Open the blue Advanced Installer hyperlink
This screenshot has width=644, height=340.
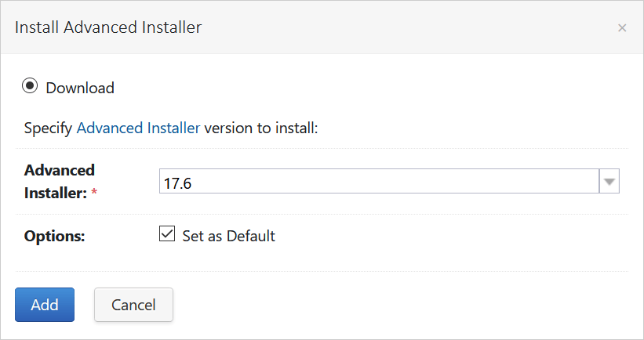(138, 128)
